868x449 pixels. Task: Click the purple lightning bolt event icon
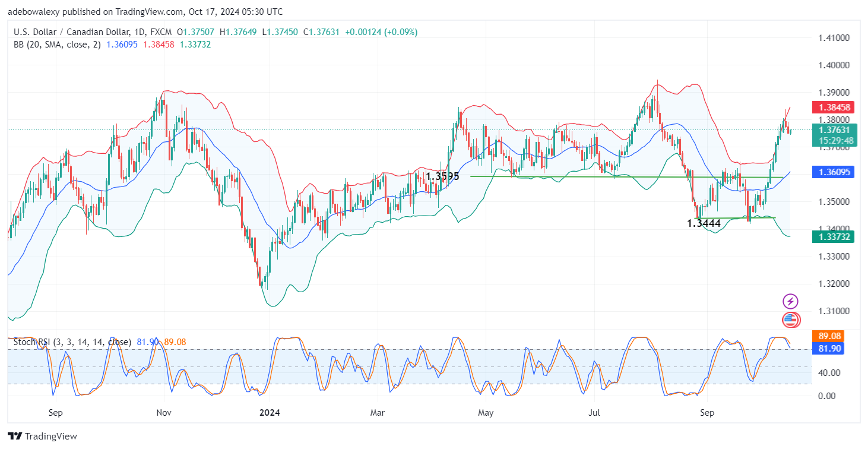[790, 301]
